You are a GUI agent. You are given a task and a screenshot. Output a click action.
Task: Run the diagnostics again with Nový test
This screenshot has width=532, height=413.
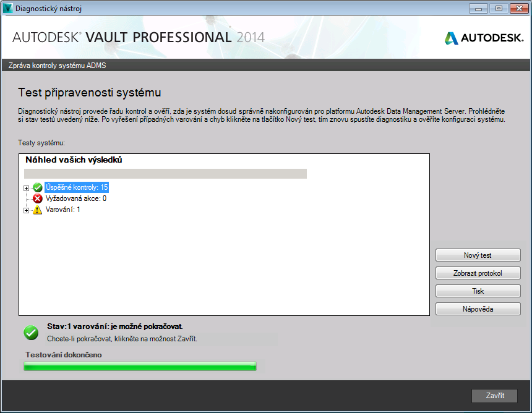click(x=478, y=255)
